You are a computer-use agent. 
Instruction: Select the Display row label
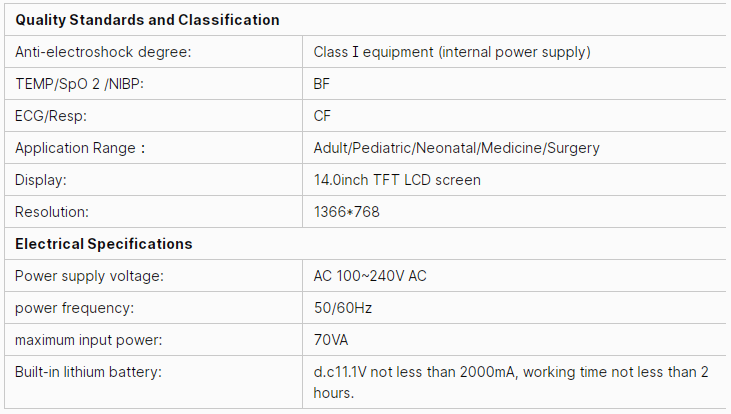40,180
